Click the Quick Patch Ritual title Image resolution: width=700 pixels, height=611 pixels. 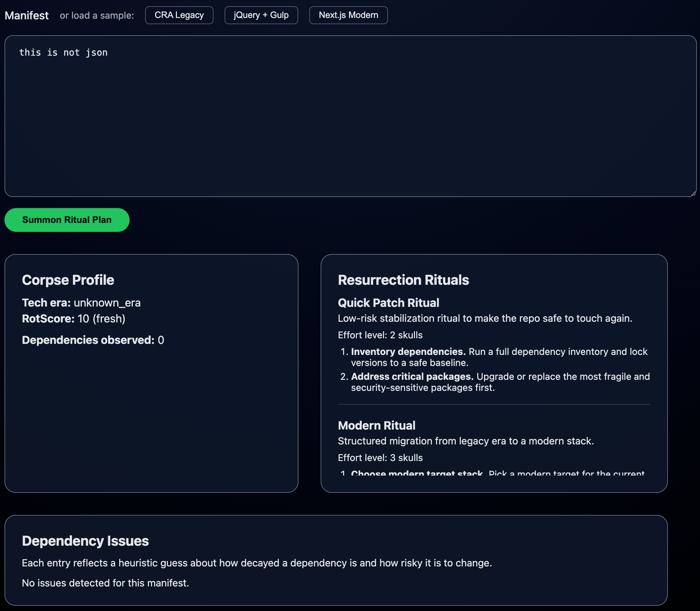(388, 303)
